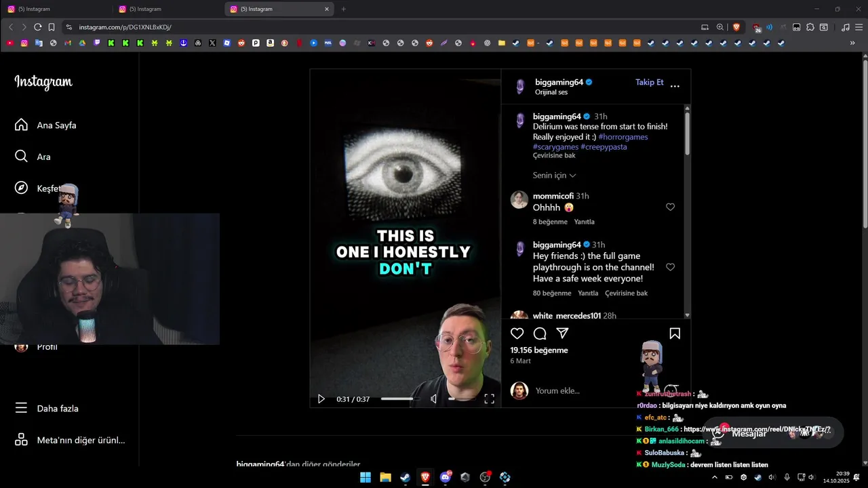Open Discord from taskbar
The height and width of the screenshot is (488, 868).
[446, 477]
